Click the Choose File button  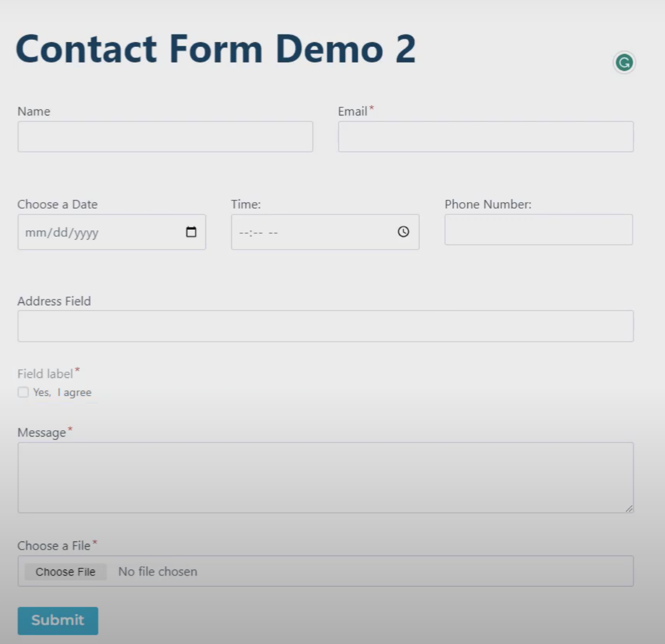point(66,571)
